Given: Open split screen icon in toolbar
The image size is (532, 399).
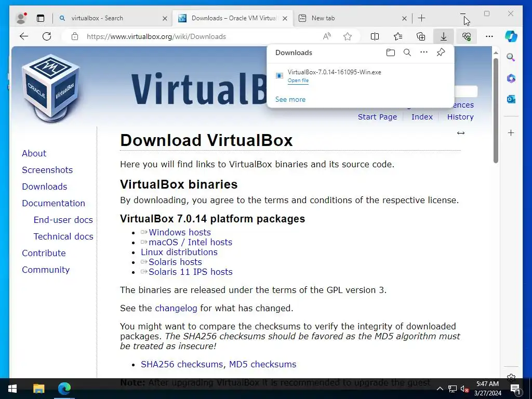Looking at the screenshot, I should pos(375,36).
